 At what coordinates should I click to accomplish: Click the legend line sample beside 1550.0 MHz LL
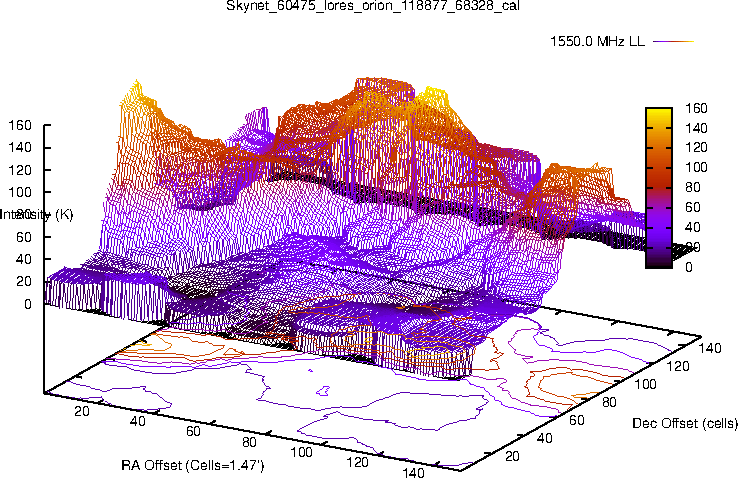click(674, 41)
